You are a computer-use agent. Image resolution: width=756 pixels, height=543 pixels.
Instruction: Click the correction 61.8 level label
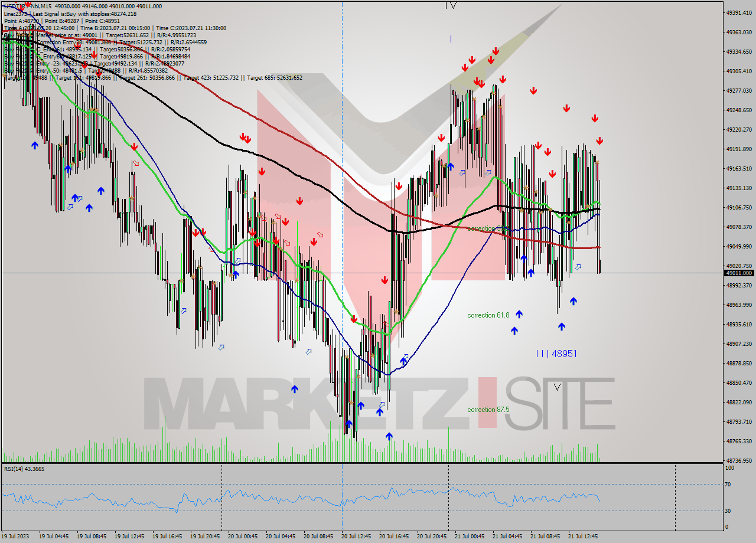coord(488,315)
